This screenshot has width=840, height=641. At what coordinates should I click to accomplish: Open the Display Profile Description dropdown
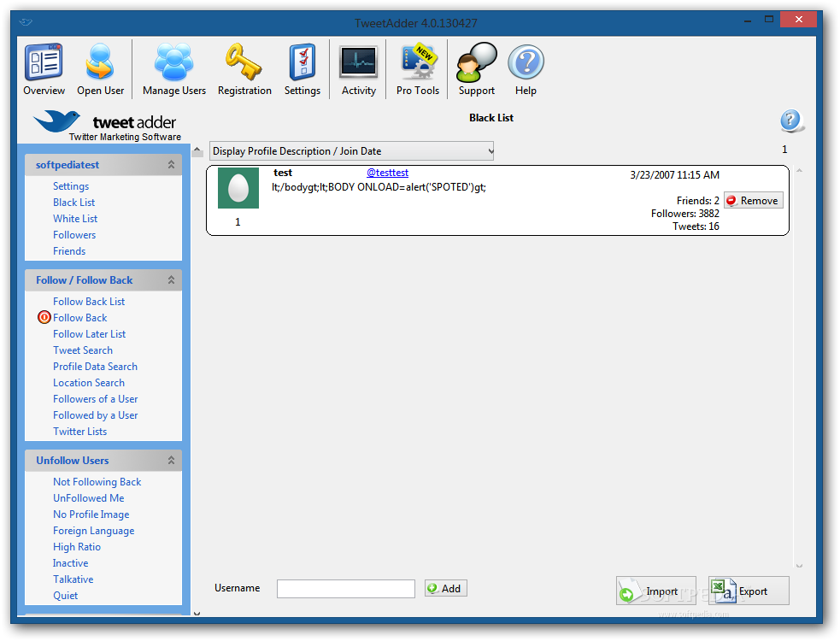point(351,151)
